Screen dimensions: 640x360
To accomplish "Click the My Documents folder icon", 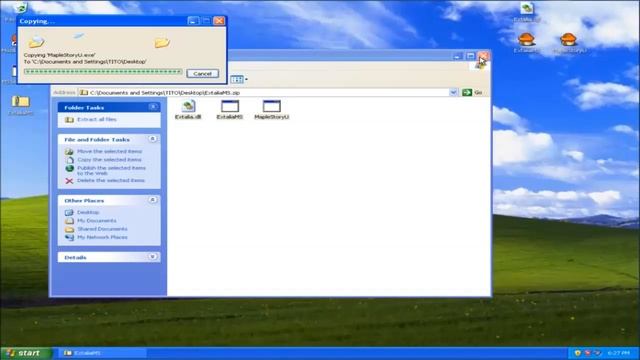I will pyautogui.click(x=69, y=221).
